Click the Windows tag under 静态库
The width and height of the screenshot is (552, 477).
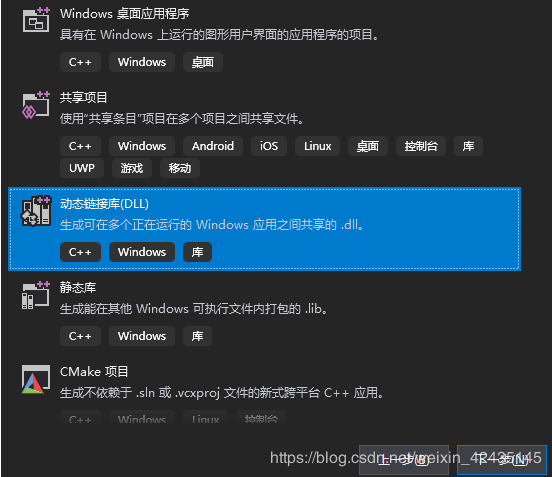coord(142,336)
